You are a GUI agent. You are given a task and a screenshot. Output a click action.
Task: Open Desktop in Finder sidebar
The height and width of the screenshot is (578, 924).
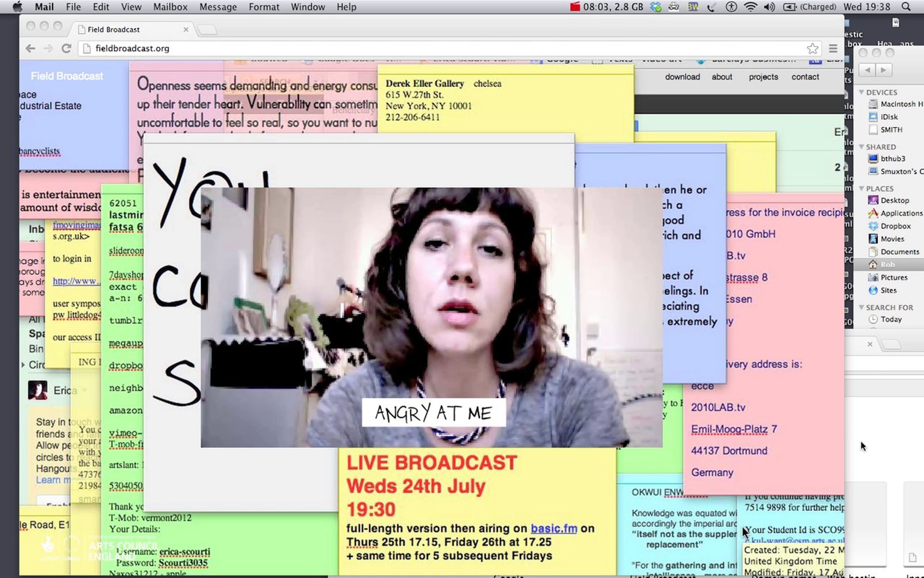click(889, 200)
